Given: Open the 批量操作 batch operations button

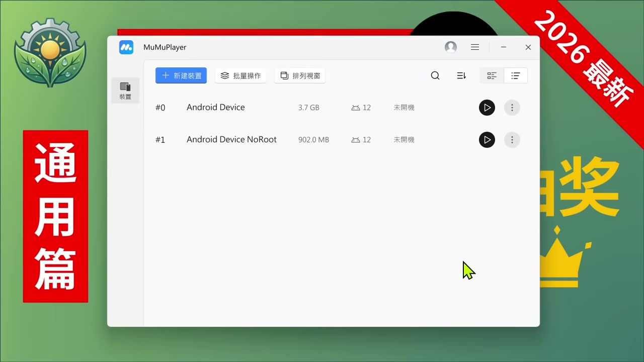Looking at the screenshot, I should [241, 75].
